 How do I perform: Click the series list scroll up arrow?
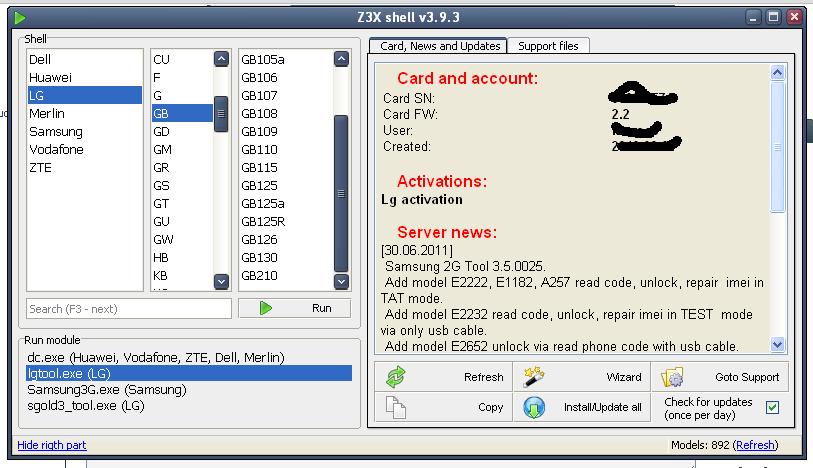tap(221, 59)
